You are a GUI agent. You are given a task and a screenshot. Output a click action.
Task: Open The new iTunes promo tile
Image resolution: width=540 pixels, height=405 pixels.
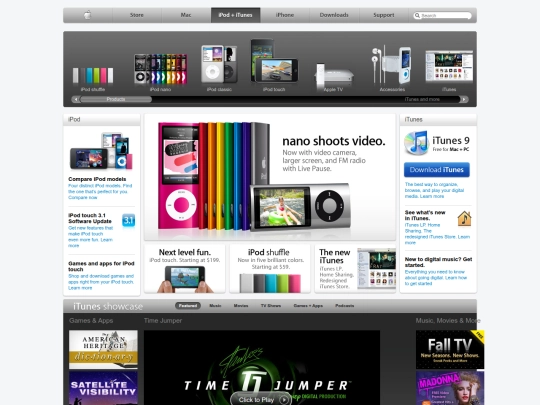355,269
